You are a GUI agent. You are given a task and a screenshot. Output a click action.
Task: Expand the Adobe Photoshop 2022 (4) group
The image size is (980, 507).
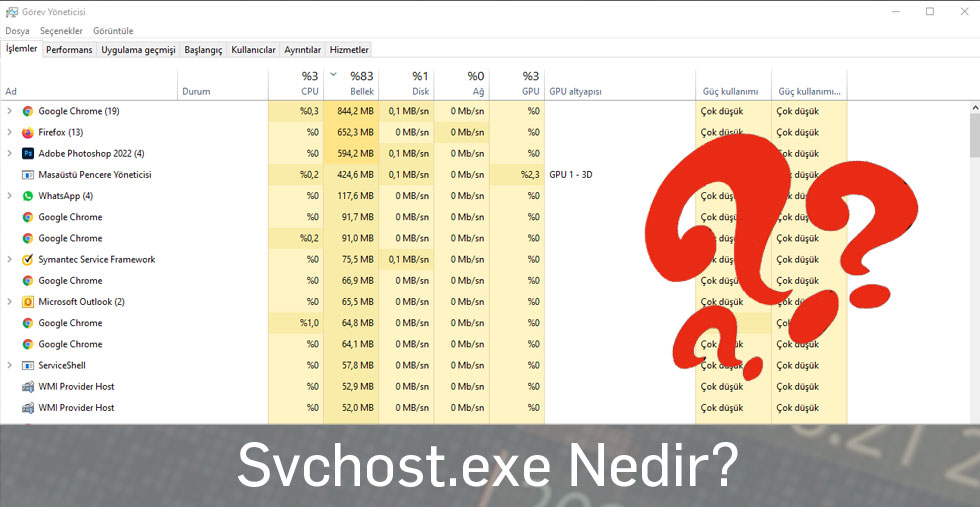point(9,154)
